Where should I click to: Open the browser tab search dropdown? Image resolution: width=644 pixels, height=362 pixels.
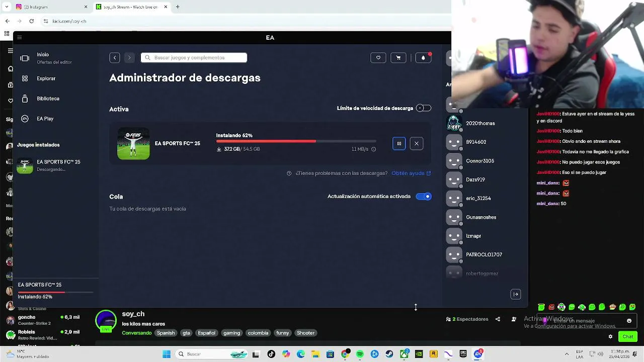[x=7, y=7]
